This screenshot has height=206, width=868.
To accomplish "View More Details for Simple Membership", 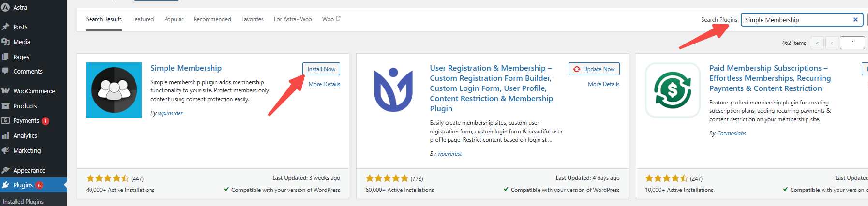I will point(324,84).
